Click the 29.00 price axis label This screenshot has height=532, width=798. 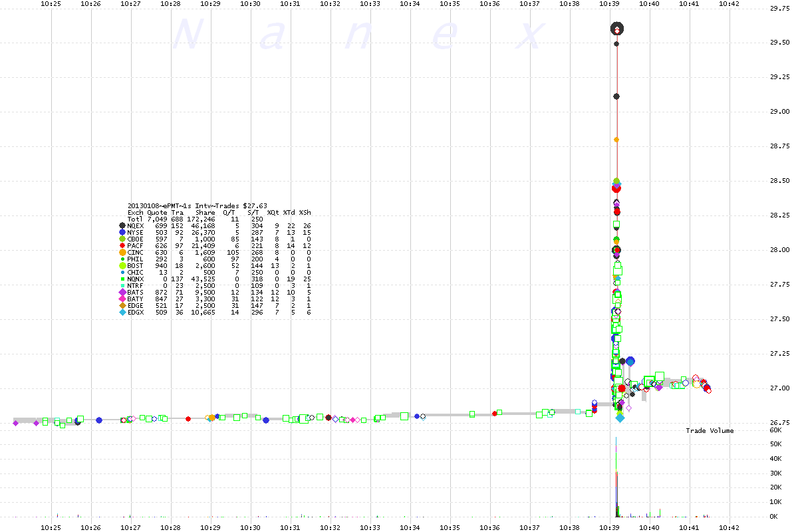pos(779,112)
